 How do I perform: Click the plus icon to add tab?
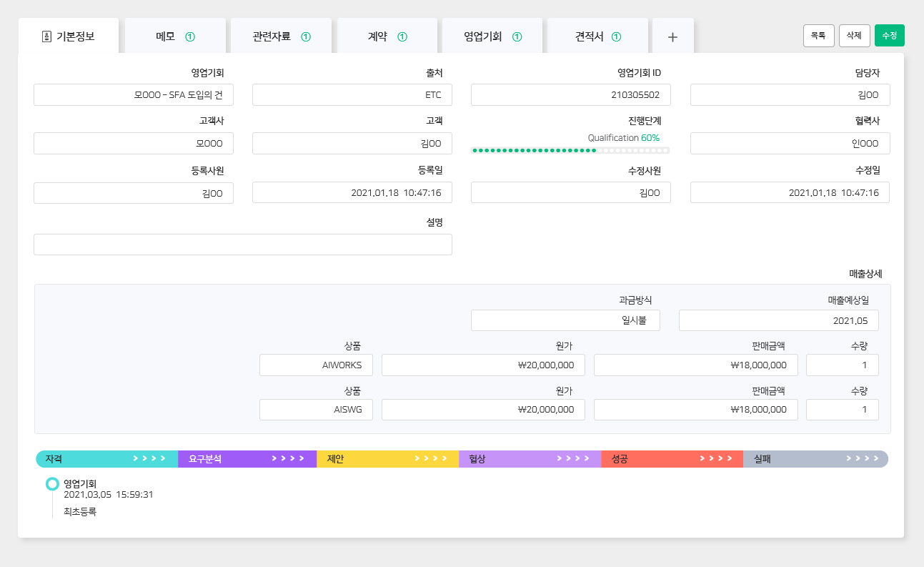(x=672, y=37)
